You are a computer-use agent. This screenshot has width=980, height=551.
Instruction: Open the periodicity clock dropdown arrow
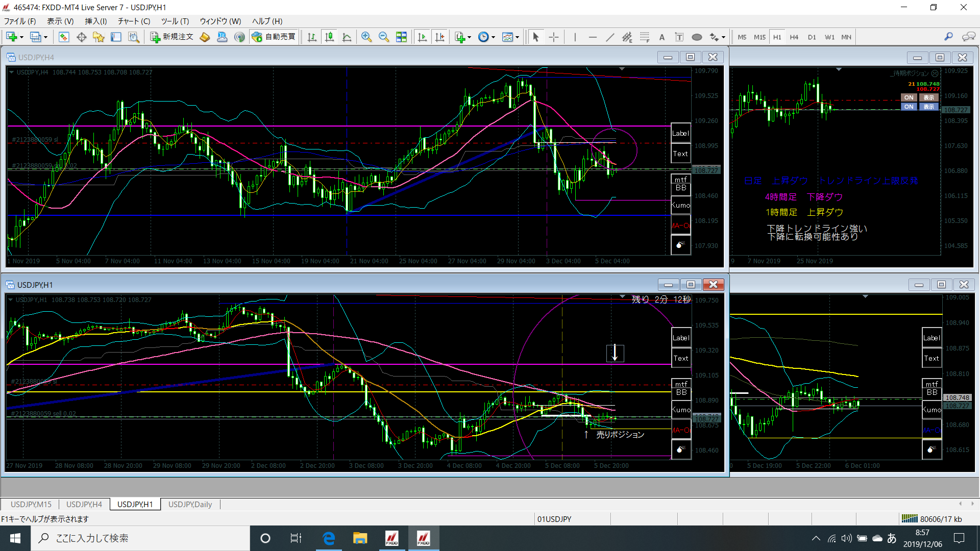(493, 37)
